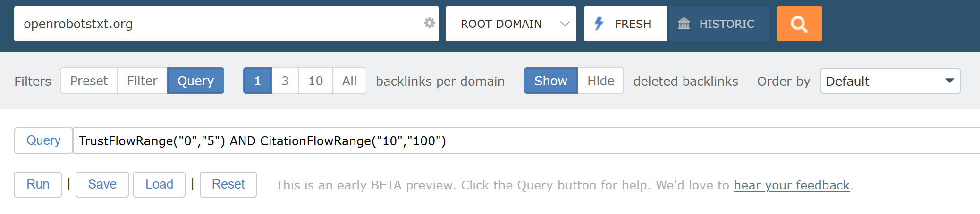Viewport: 980px width, 214px height.
Task: Run the current query
Action: [38, 184]
